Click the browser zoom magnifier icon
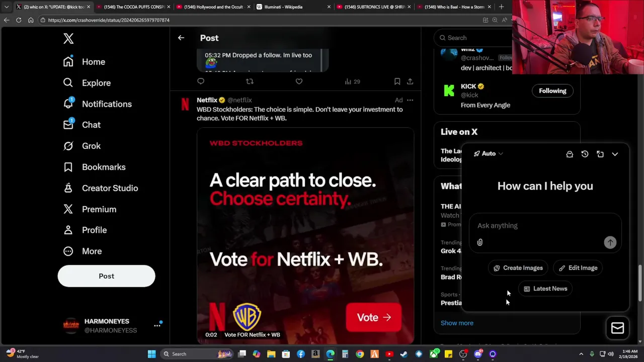Image resolution: width=644 pixels, height=362 pixels. 495,20
